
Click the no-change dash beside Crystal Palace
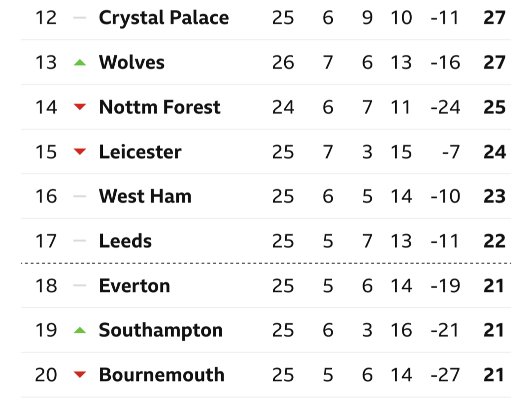coord(80,18)
